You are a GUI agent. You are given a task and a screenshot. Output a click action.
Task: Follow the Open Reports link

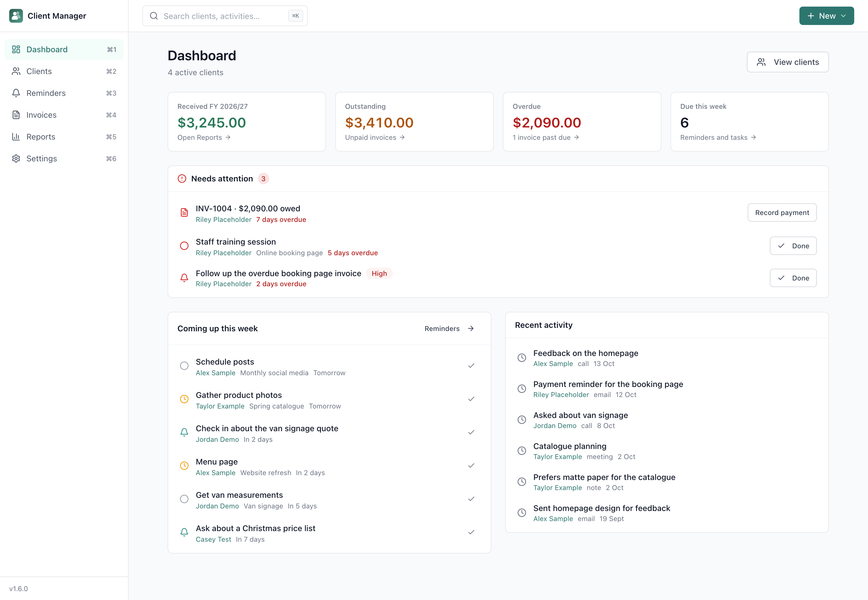pos(204,138)
